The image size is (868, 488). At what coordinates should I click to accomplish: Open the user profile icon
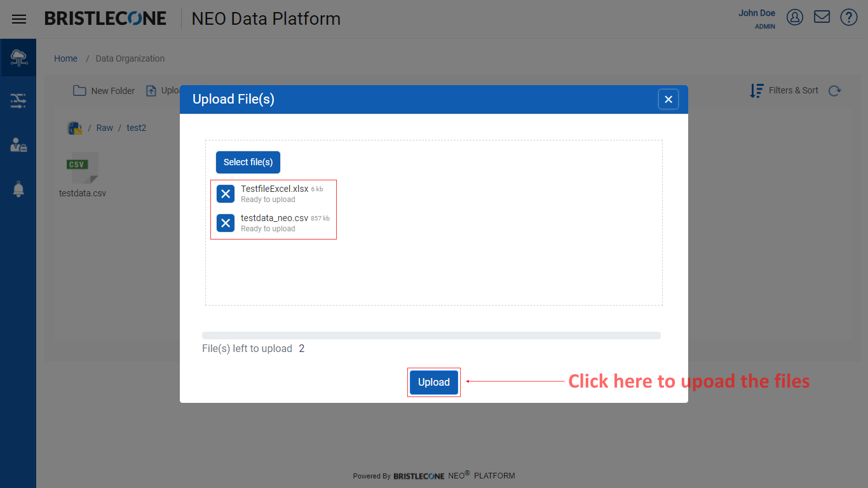[x=795, y=17]
